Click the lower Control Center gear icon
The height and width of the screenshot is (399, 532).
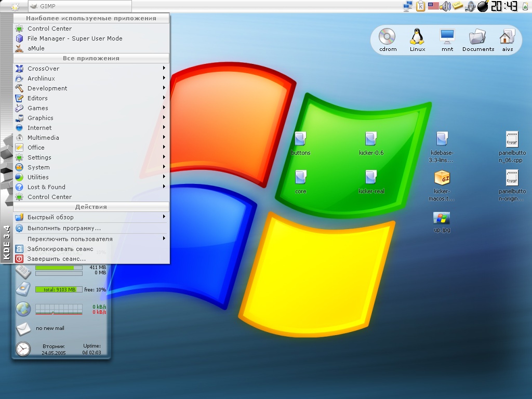coord(19,197)
